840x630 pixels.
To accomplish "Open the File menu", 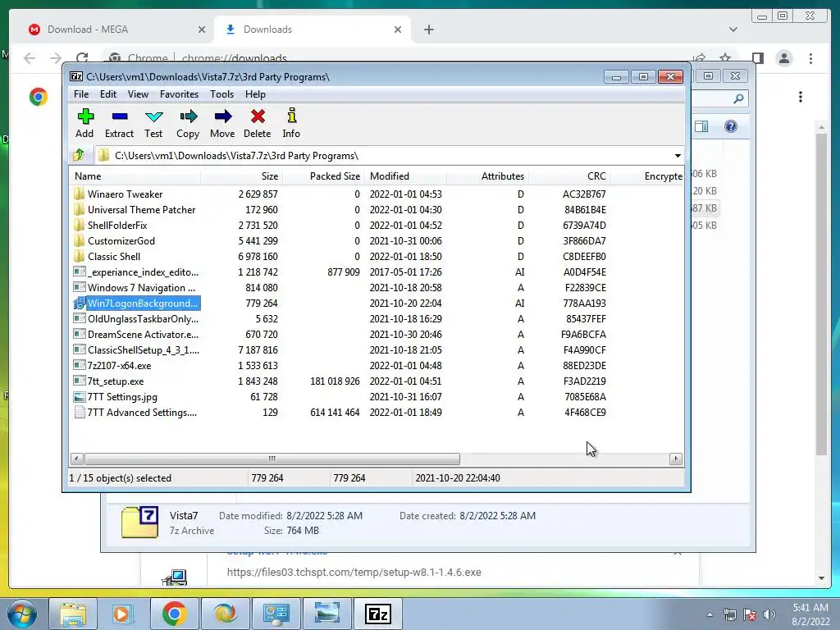I will 81,94.
